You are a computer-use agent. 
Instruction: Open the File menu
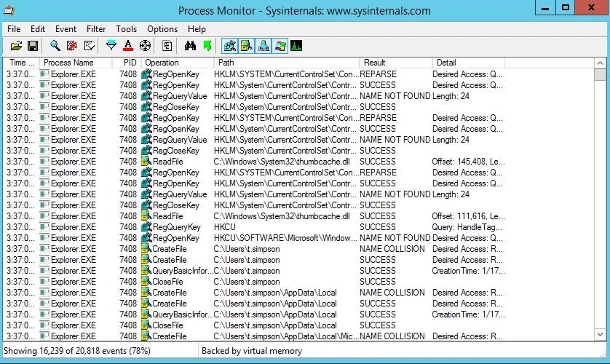pos(14,29)
